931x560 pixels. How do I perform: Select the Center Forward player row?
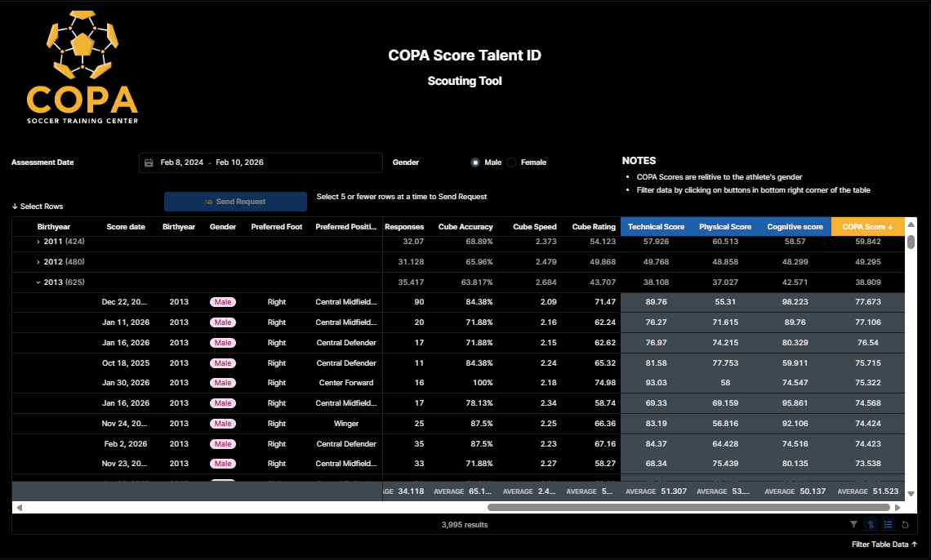(x=346, y=383)
